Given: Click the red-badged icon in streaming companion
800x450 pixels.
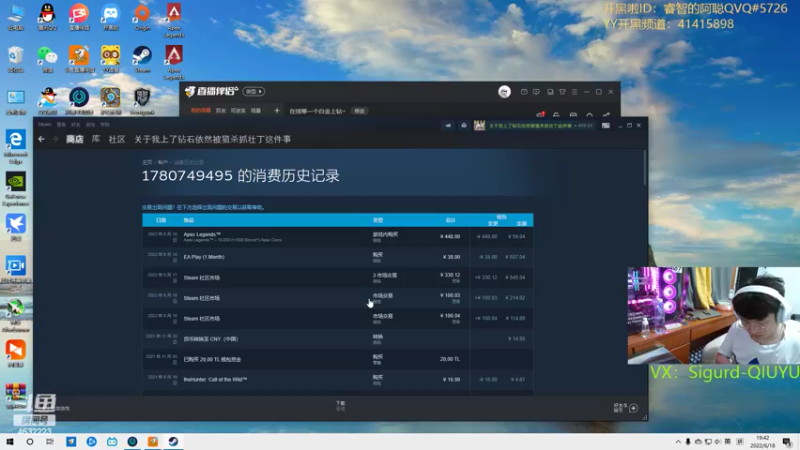Looking at the screenshot, I should tap(540, 115).
